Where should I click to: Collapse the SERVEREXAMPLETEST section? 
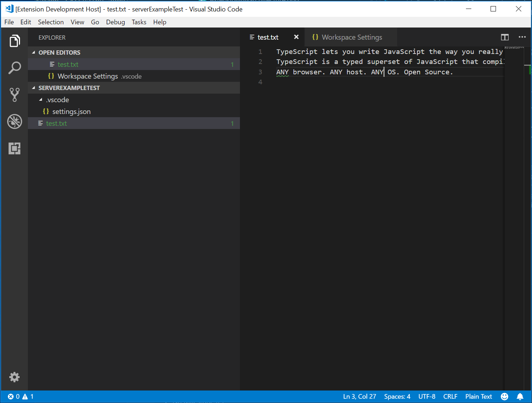click(x=33, y=88)
